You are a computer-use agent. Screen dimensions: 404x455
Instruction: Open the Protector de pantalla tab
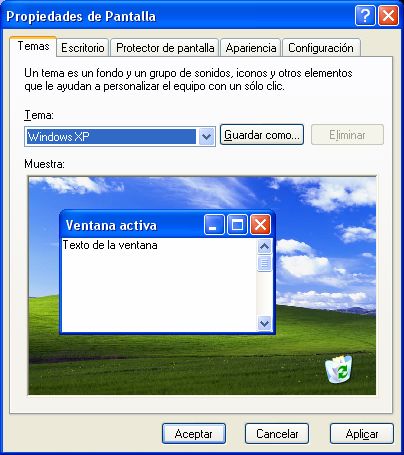[165, 48]
